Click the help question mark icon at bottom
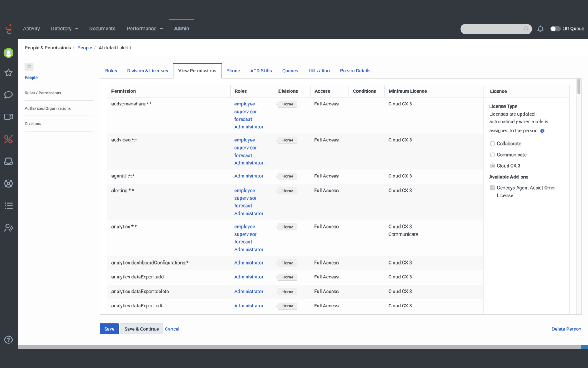 pyautogui.click(x=9, y=340)
